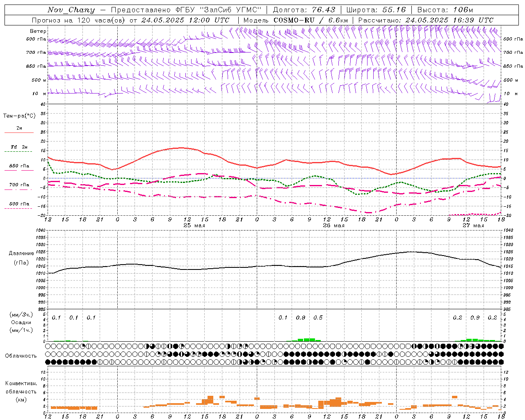Select the 'Долгота: 76.43' longitude value
Screen dimensions: 525x420
304,10
